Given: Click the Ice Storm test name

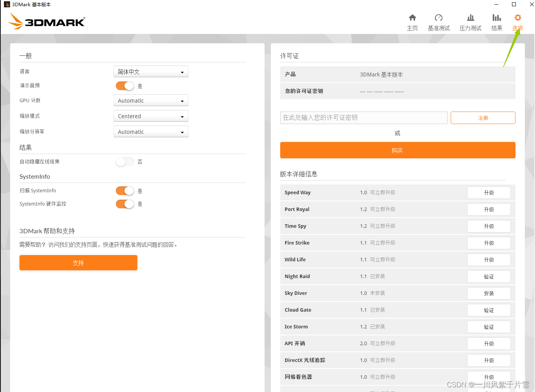Looking at the screenshot, I should point(296,327).
